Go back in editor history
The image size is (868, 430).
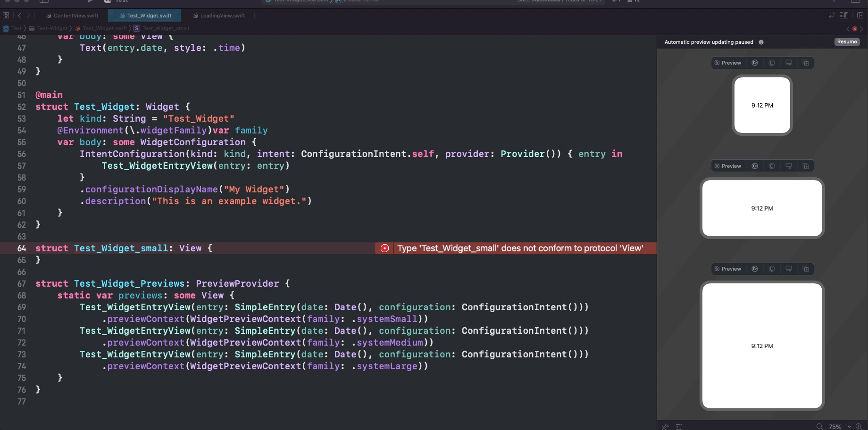(x=19, y=16)
